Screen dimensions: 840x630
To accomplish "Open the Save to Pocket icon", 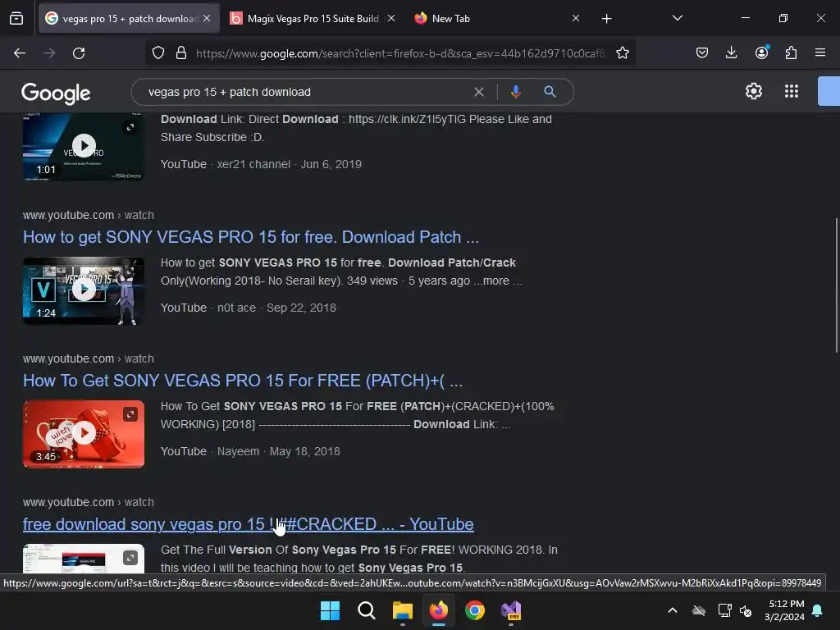I will 702,52.
